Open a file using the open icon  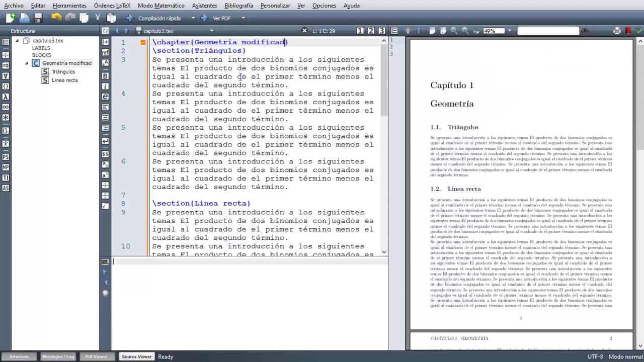24,18
